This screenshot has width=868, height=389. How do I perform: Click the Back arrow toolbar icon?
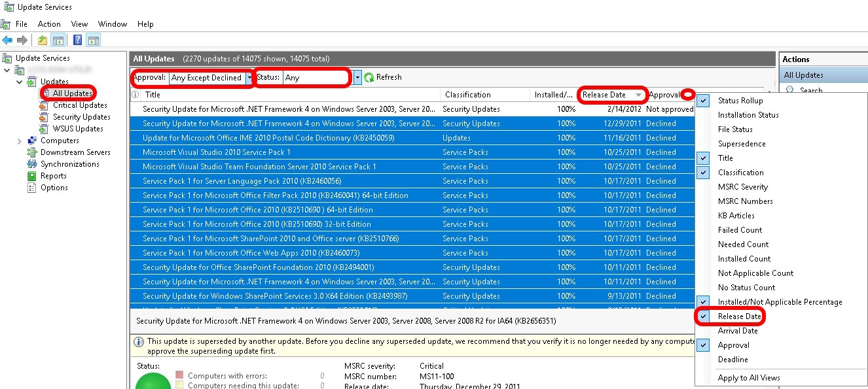[8, 41]
